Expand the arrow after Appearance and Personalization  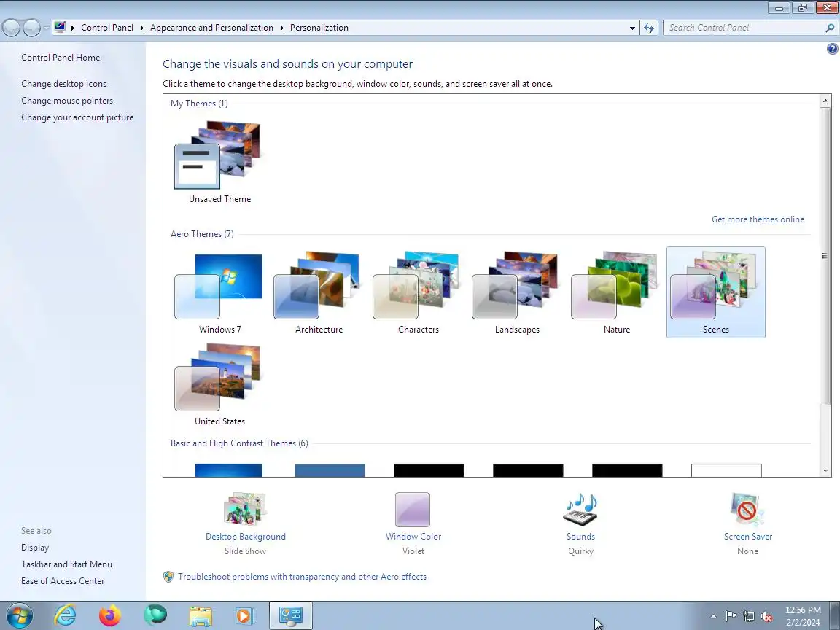(x=281, y=28)
